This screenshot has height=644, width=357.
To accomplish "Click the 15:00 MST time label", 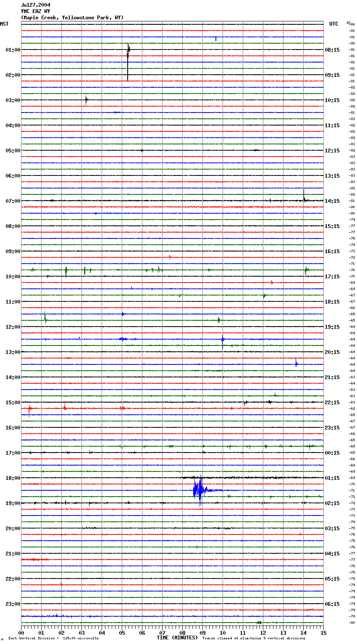I will coord(13,403).
